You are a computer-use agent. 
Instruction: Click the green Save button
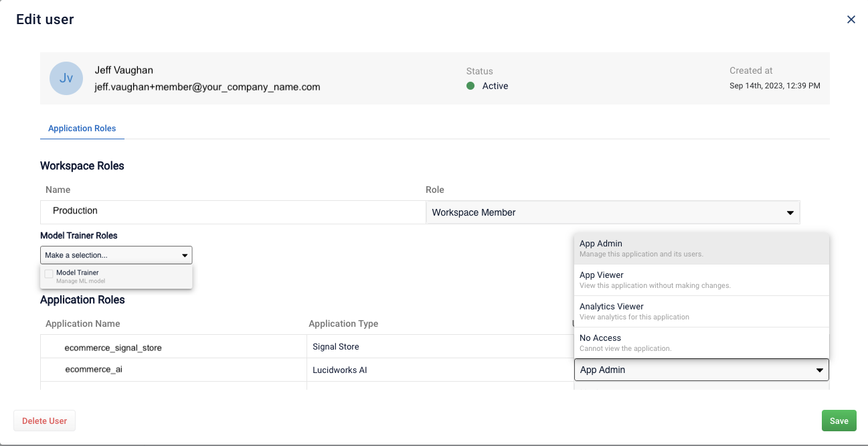point(839,421)
